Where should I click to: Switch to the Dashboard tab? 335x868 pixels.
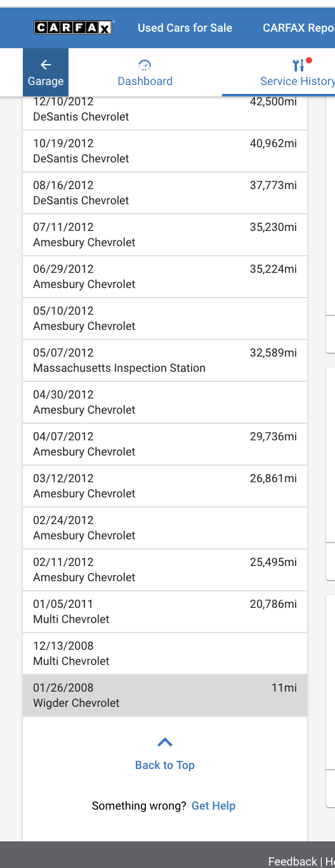145,72
